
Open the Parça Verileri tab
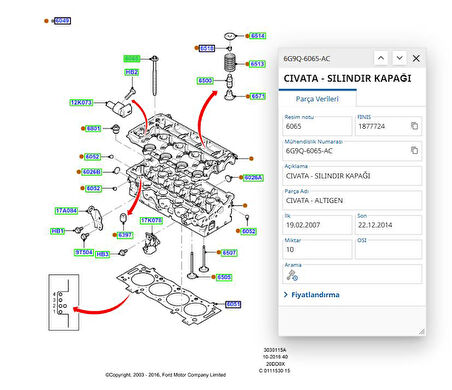click(317, 99)
